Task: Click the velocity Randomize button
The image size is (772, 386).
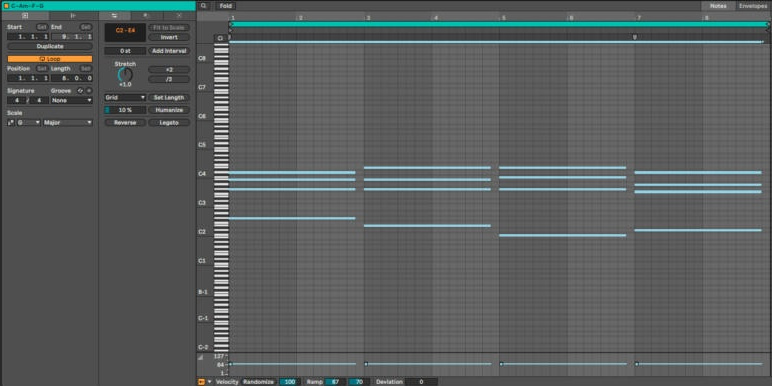Action: pos(258,382)
